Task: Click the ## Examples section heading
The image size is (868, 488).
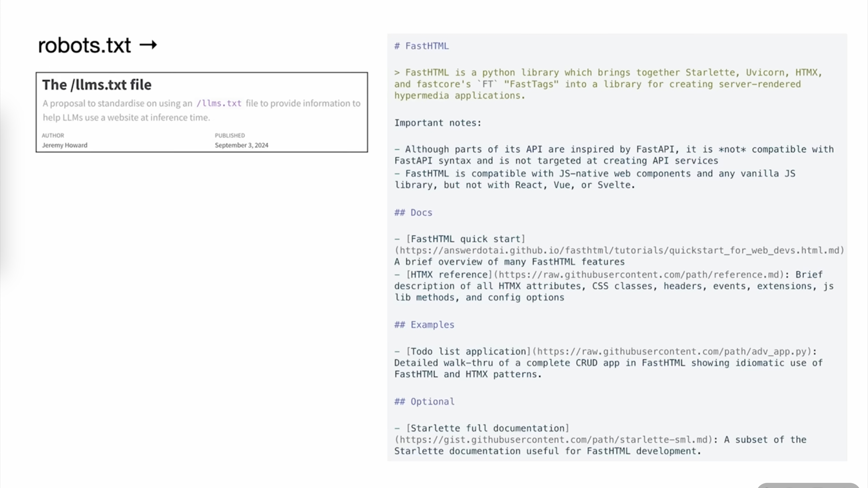Action: click(x=424, y=325)
